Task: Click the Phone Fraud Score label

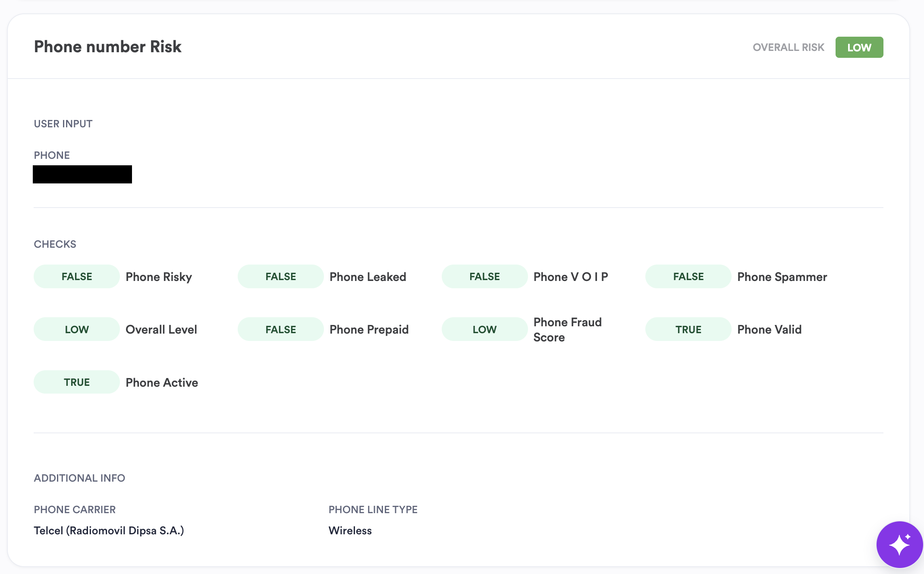Action: click(567, 329)
